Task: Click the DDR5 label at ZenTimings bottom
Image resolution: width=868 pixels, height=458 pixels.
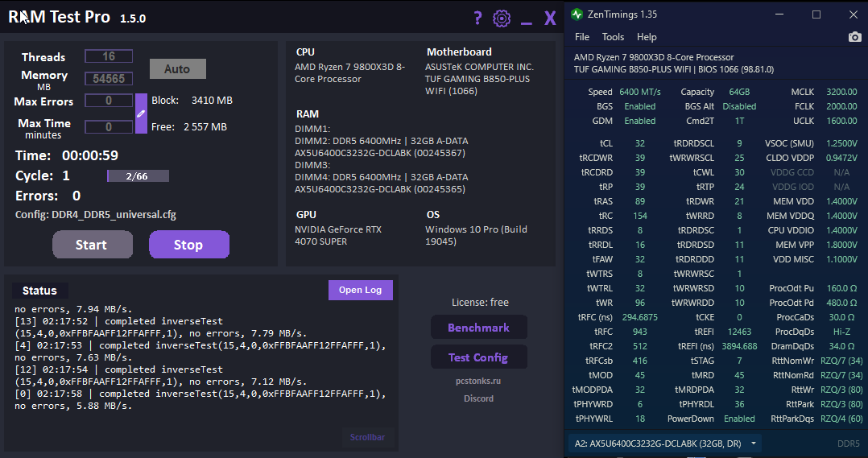Action: pyautogui.click(x=848, y=444)
